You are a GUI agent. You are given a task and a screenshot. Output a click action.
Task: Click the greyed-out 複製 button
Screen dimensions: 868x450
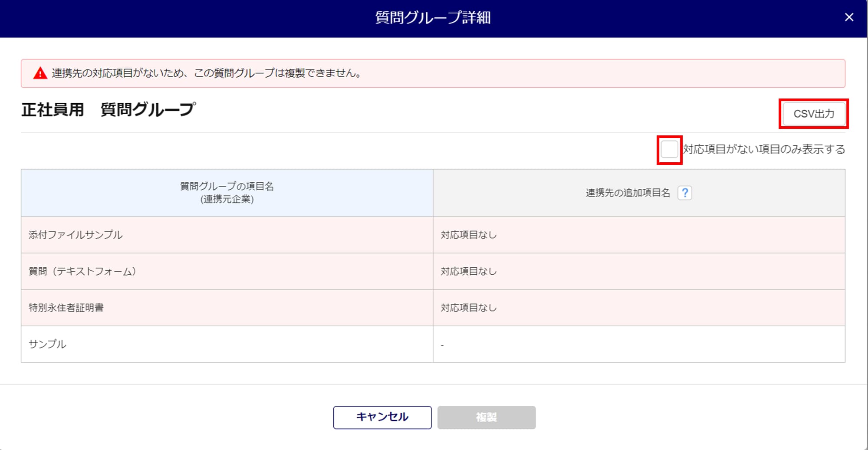(486, 417)
